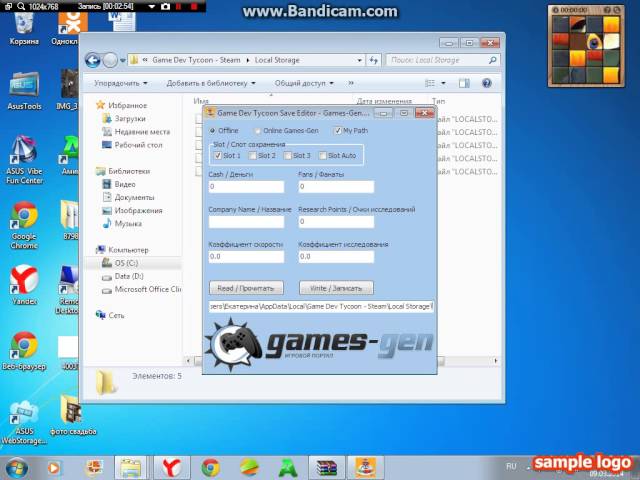Screen dimensions: 640x480
Task: Open the view options dropdown arrow
Action: pyautogui.click(x=444, y=83)
